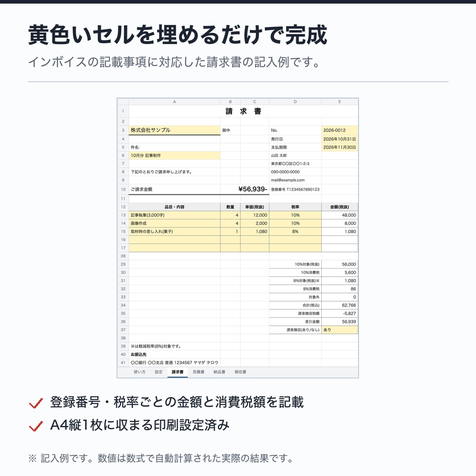This screenshot has width=476, height=476.
Task: Switch to the 納品書 sheet tab
Action: pos(219,372)
